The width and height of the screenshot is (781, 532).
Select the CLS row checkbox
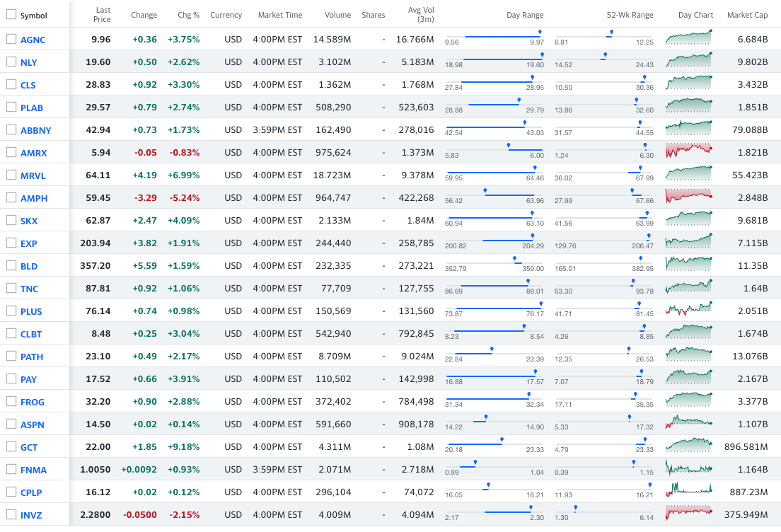click(x=11, y=84)
